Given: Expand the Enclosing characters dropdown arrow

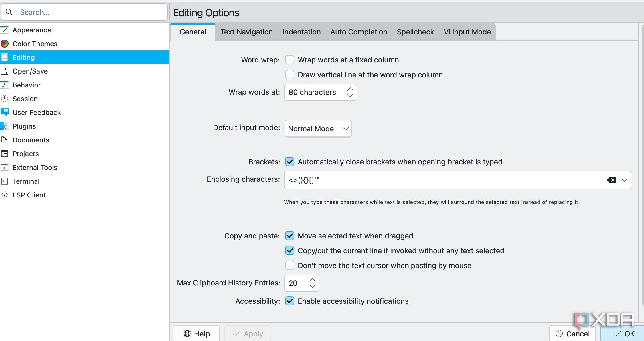Looking at the screenshot, I should point(625,180).
